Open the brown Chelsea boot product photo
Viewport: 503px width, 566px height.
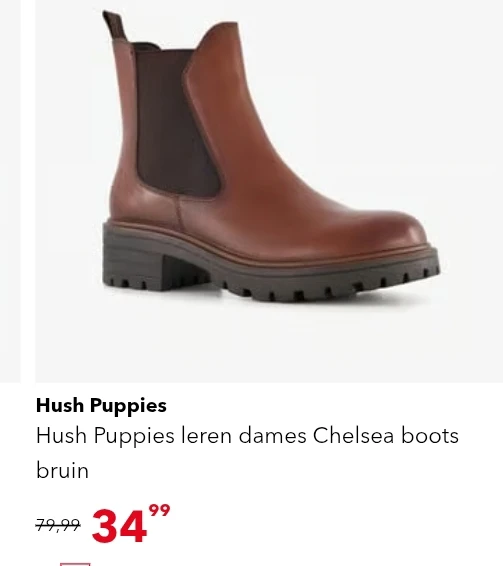point(269,191)
